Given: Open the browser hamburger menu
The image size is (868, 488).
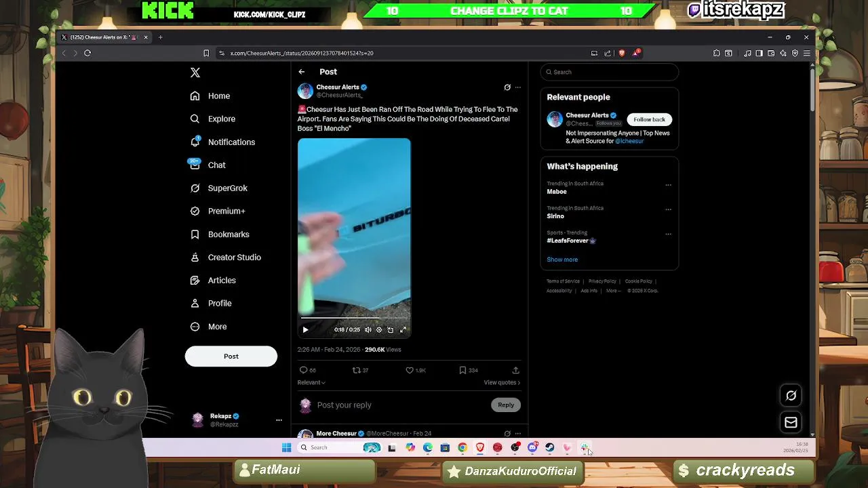Looking at the screenshot, I should tap(807, 53).
